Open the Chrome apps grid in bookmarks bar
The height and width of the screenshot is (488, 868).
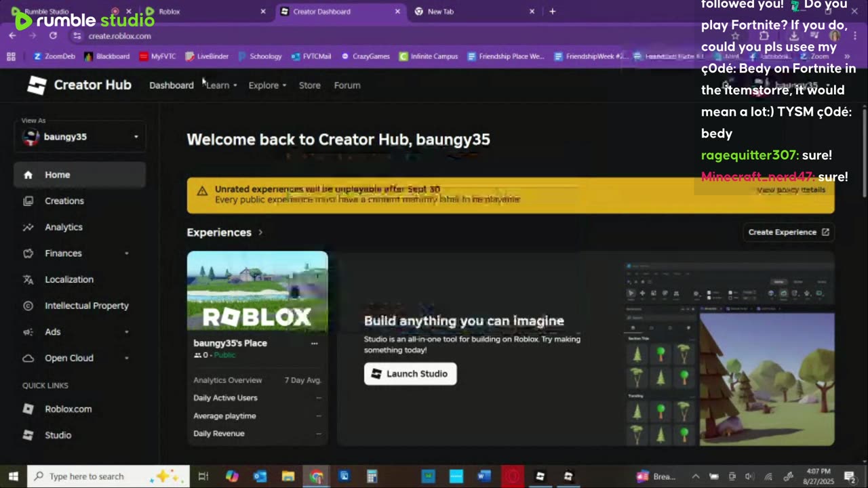tap(11, 56)
